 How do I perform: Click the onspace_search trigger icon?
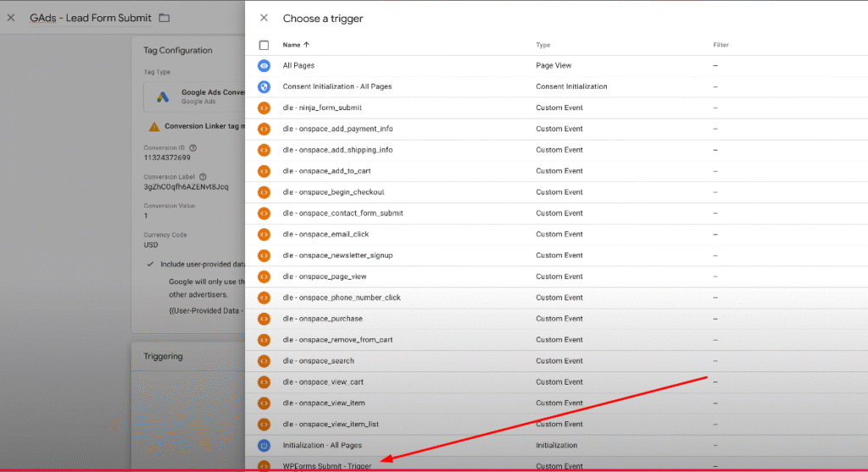click(264, 361)
